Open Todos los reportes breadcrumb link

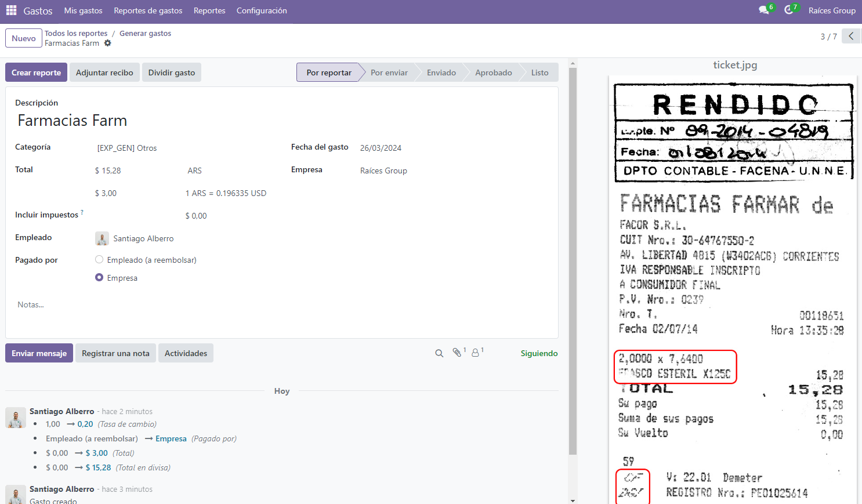[76, 33]
